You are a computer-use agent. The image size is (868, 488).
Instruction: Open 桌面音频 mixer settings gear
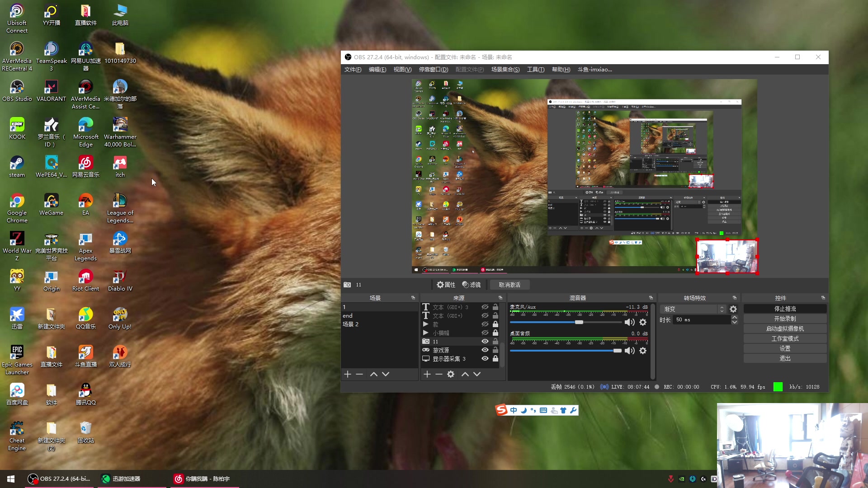point(643,351)
